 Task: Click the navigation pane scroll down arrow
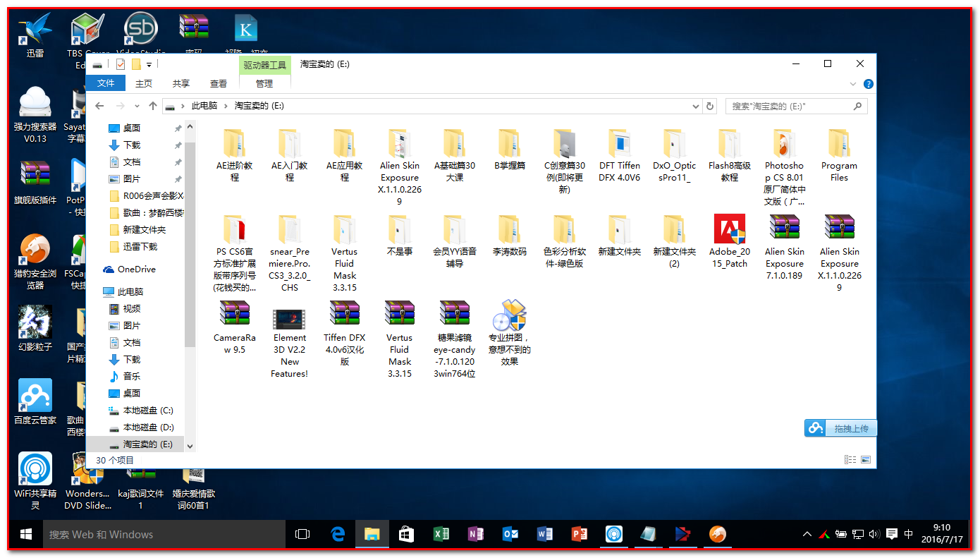[190, 447]
